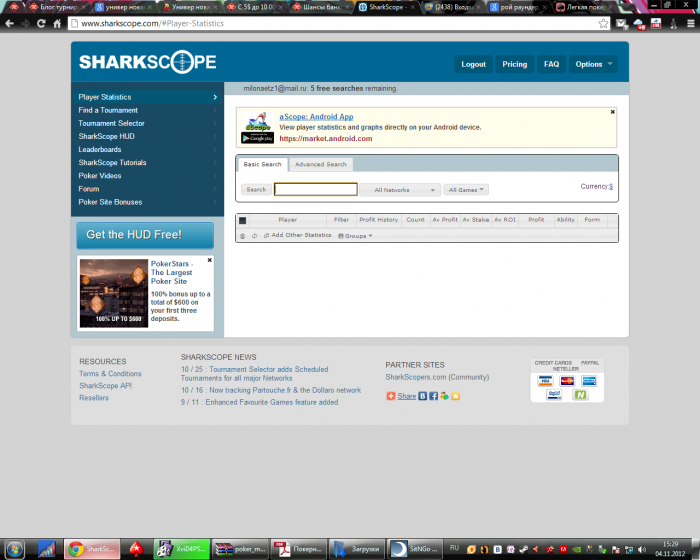Switch to the Advanced Search tab
This screenshot has width=700, height=560.
pyautogui.click(x=321, y=164)
